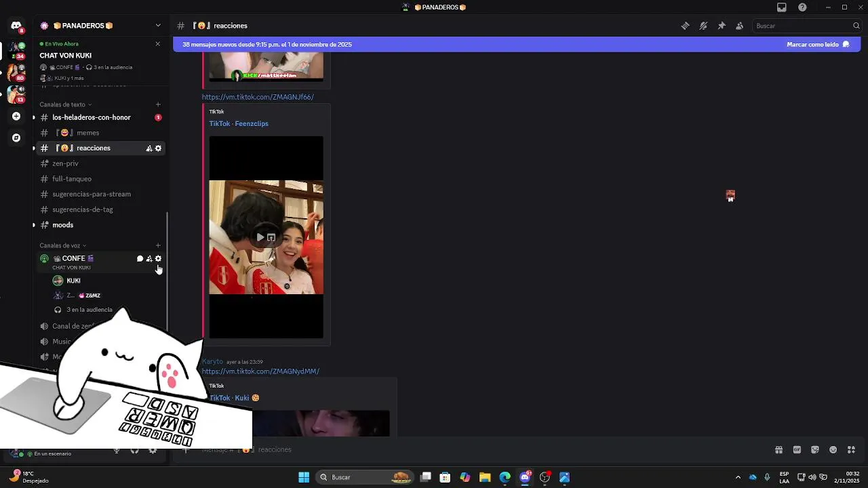The image size is (868, 488).
Task: Open notification settings bell icon in header
Action: (703, 26)
